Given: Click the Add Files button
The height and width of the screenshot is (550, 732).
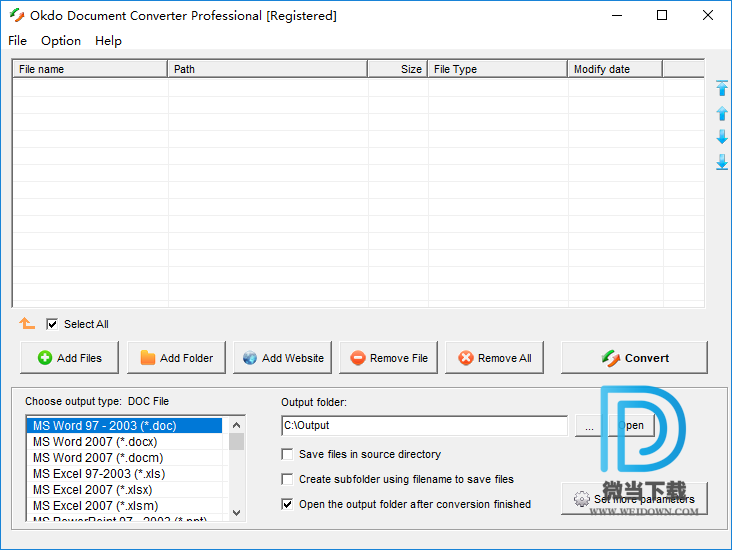Looking at the screenshot, I should (x=70, y=358).
